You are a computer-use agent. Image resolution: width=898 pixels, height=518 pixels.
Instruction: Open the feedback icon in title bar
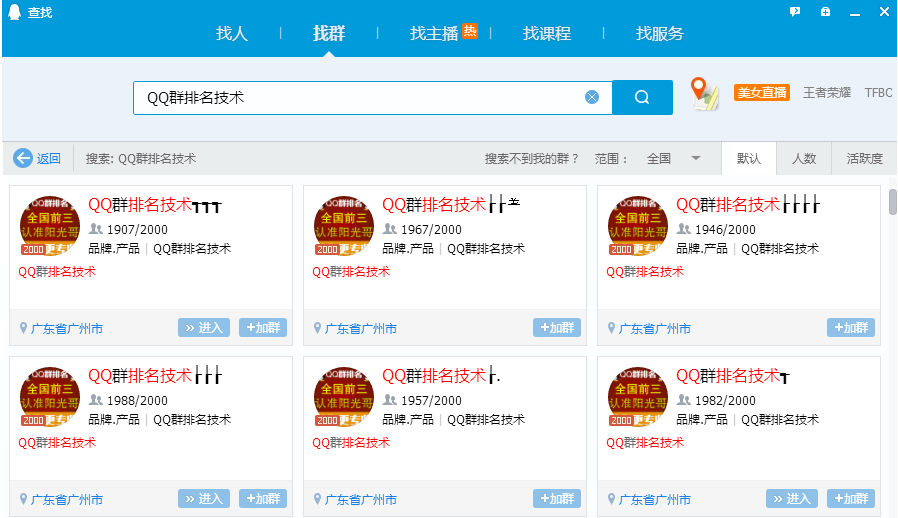tap(795, 12)
